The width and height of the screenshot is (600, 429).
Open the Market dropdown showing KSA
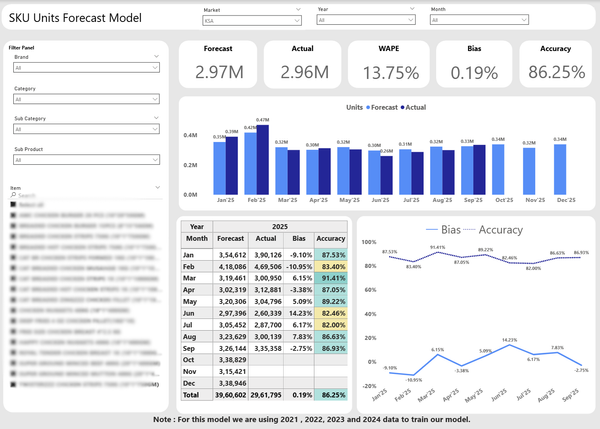(252, 20)
